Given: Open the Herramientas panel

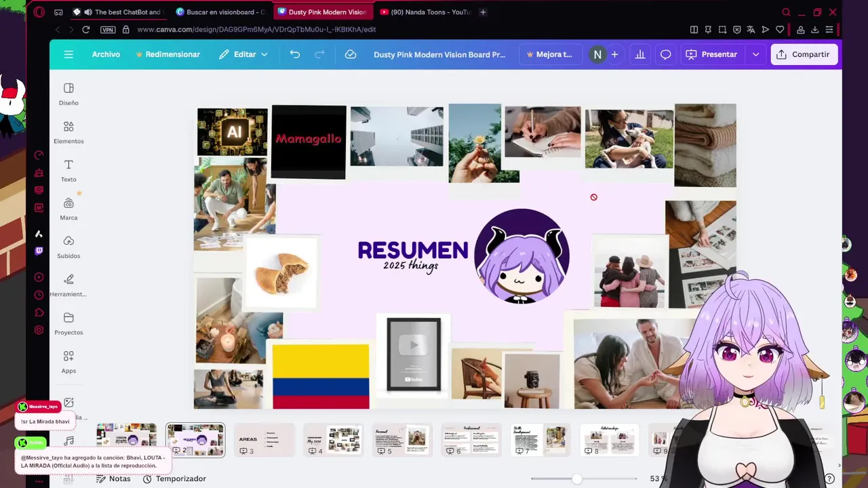Looking at the screenshot, I should tap(68, 285).
